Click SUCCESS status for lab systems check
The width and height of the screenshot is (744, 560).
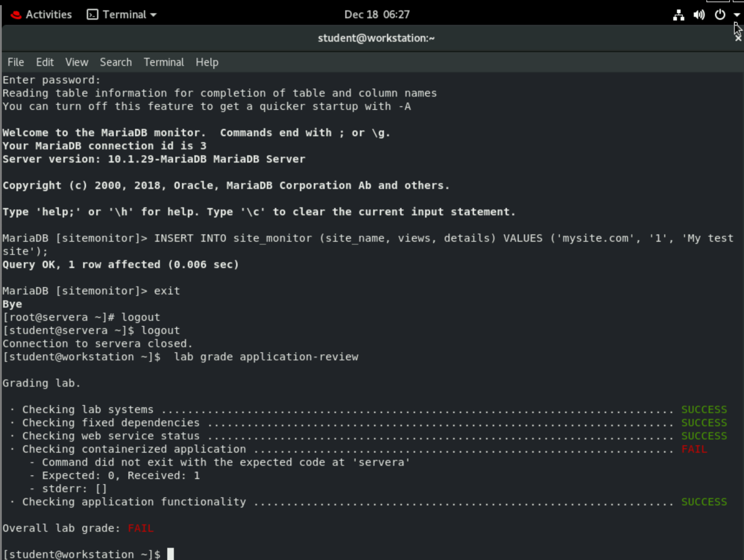point(704,410)
